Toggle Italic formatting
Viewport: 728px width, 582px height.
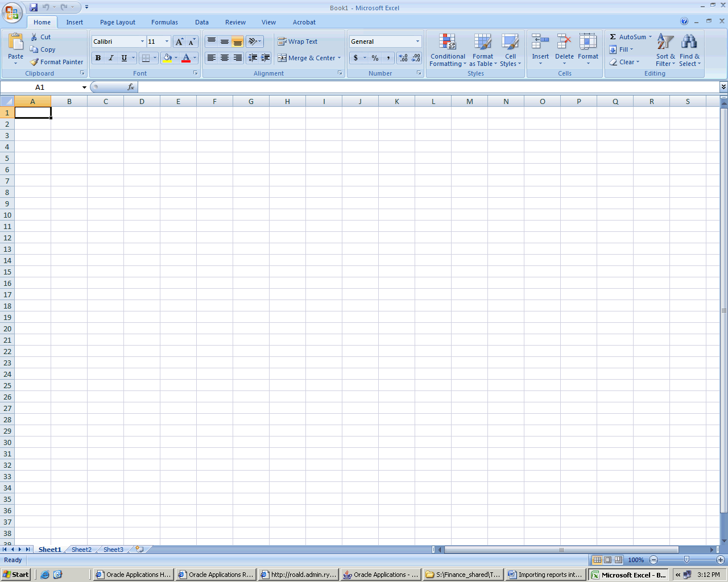pos(111,58)
